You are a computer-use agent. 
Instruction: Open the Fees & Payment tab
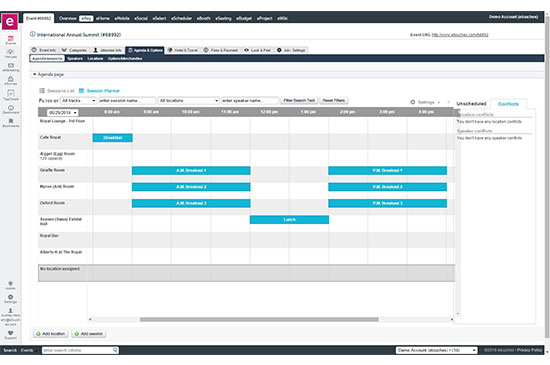coord(221,50)
